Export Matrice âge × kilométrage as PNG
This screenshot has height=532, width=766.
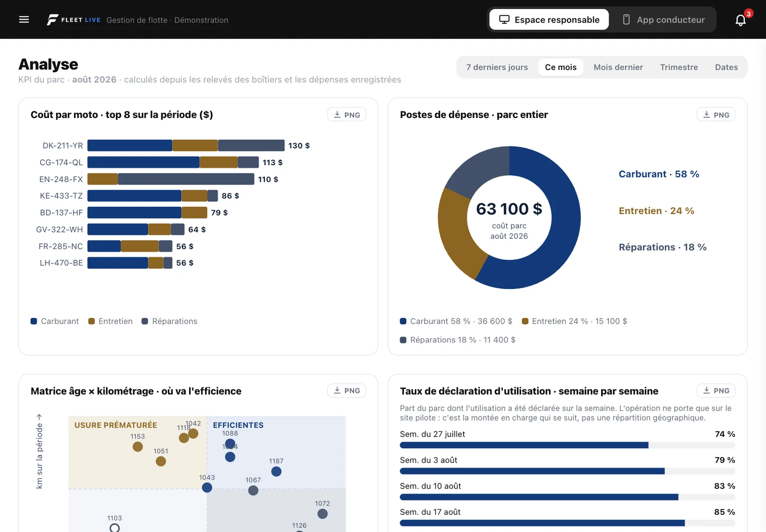pyautogui.click(x=347, y=391)
